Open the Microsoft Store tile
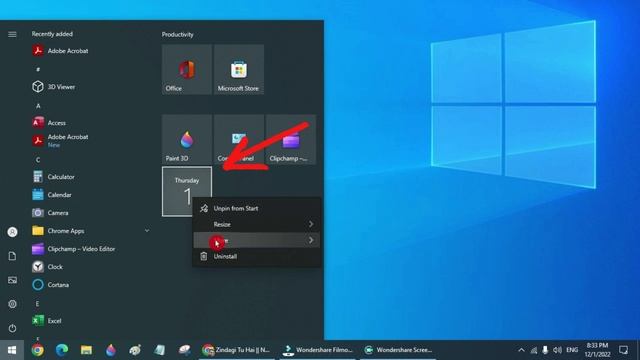 239,69
